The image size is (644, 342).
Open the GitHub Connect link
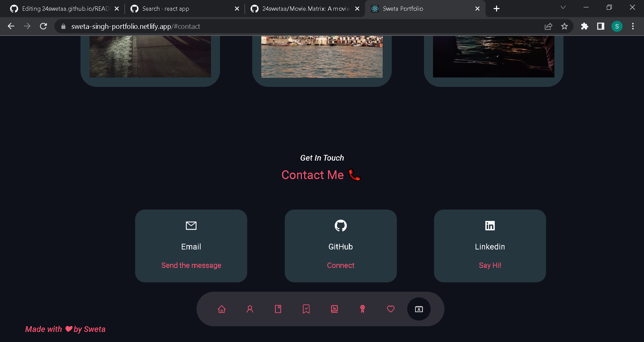[341, 265]
